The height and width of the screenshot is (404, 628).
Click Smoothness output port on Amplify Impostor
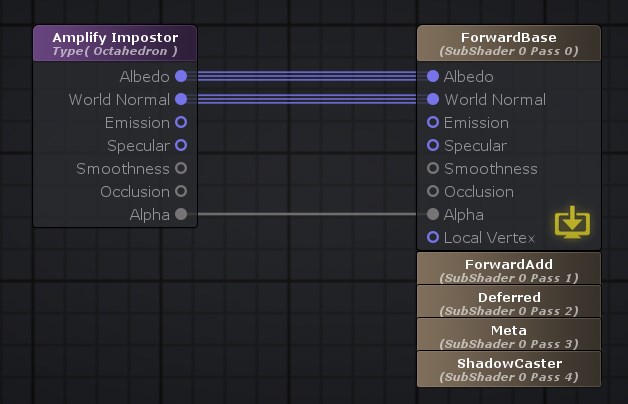(181, 168)
